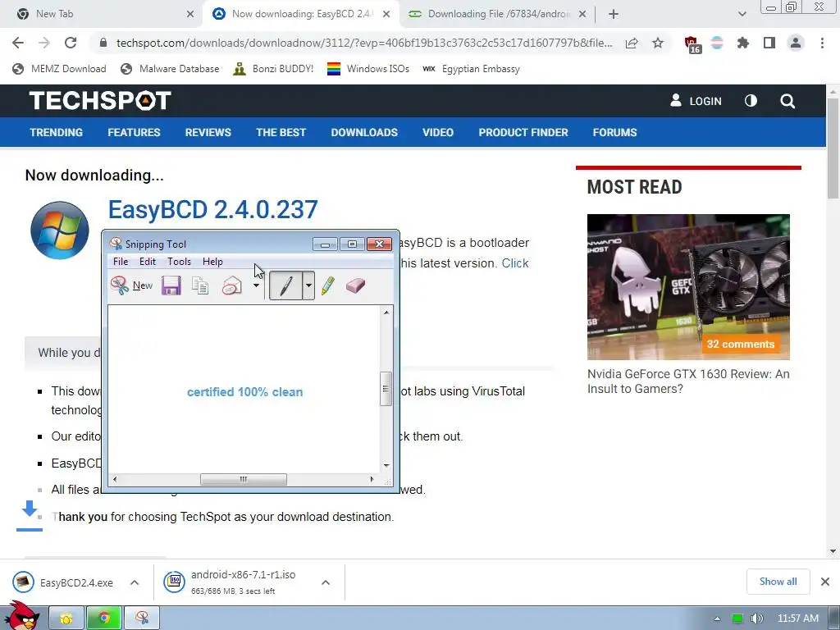Open Chrome three-dot menu
The height and width of the screenshot is (630, 840).
coord(822,43)
